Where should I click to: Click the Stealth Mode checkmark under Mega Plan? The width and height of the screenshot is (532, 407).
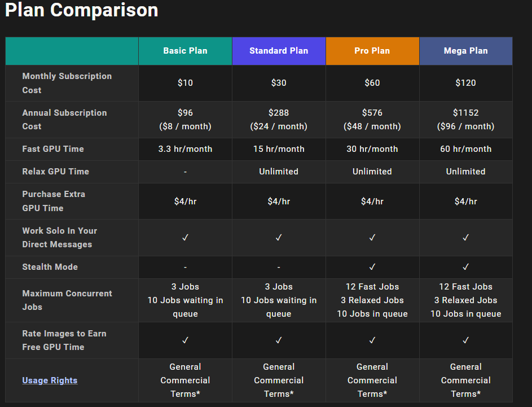point(466,267)
